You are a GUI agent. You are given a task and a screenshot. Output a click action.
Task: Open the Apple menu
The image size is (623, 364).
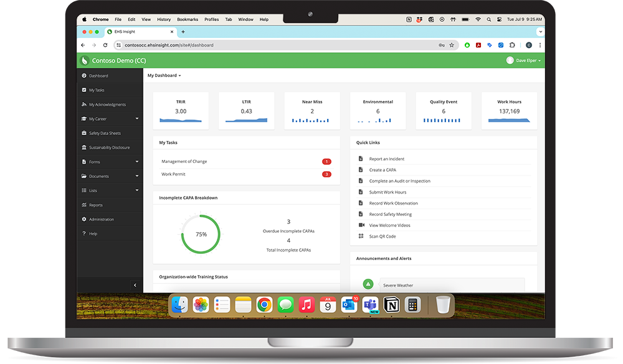[x=84, y=19]
